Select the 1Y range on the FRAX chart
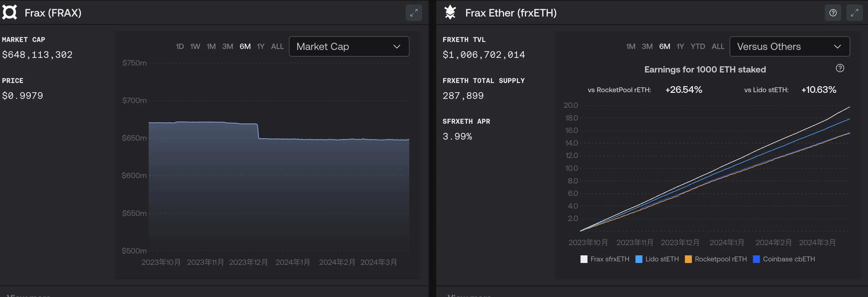Viewport: 868px width, 297px height. click(260, 46)
